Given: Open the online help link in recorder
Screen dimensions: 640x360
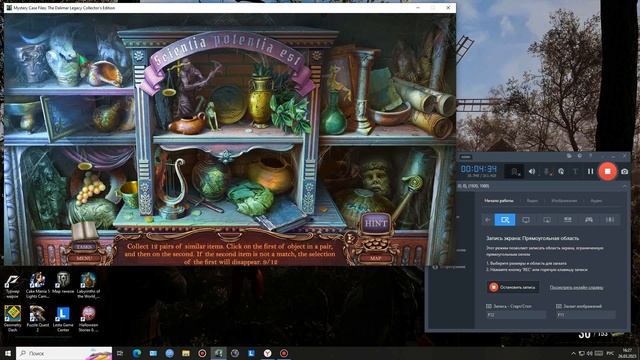Looking at the screenshot, I should coord(576,287).
